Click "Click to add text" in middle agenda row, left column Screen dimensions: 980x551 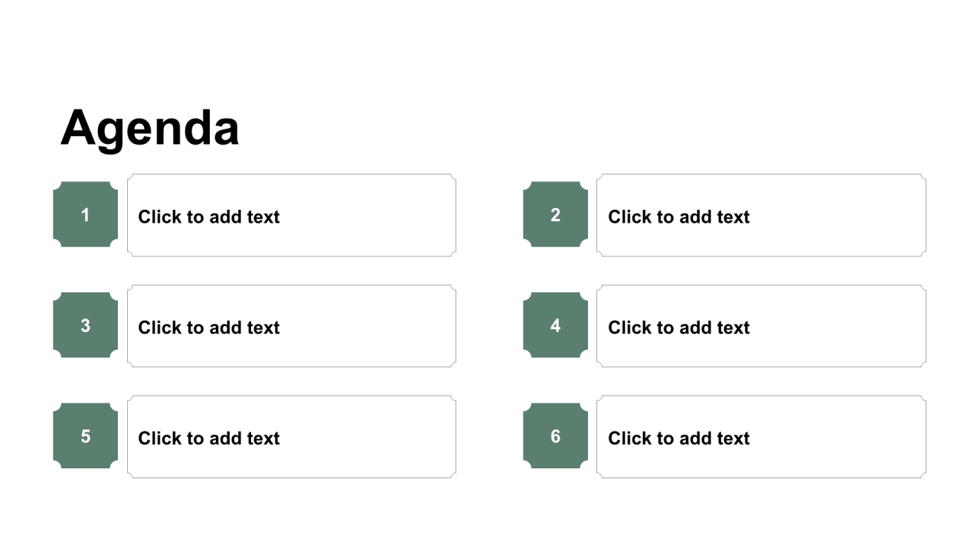(209, 328)
